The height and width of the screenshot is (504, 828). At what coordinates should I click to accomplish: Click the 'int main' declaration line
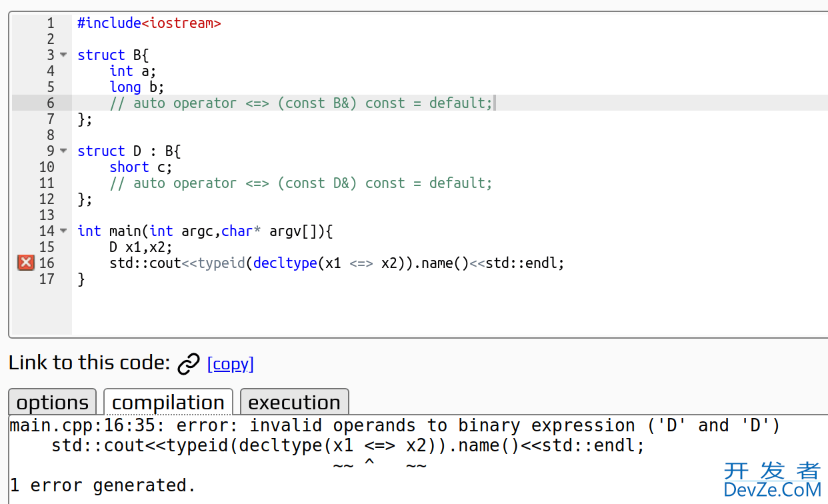coord(205,231)
